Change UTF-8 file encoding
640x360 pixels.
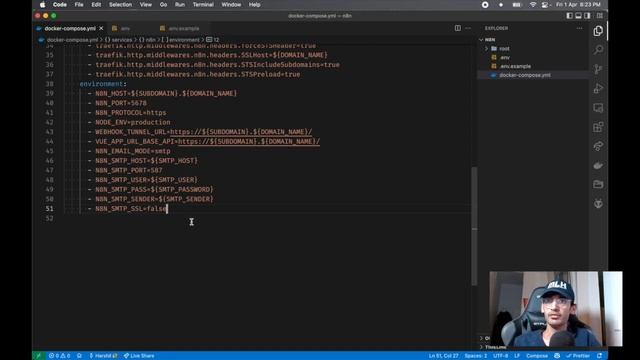500,356
